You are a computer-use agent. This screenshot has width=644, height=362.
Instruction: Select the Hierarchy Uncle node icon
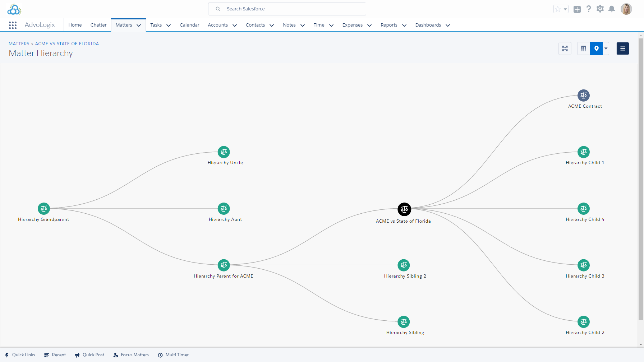224,152
